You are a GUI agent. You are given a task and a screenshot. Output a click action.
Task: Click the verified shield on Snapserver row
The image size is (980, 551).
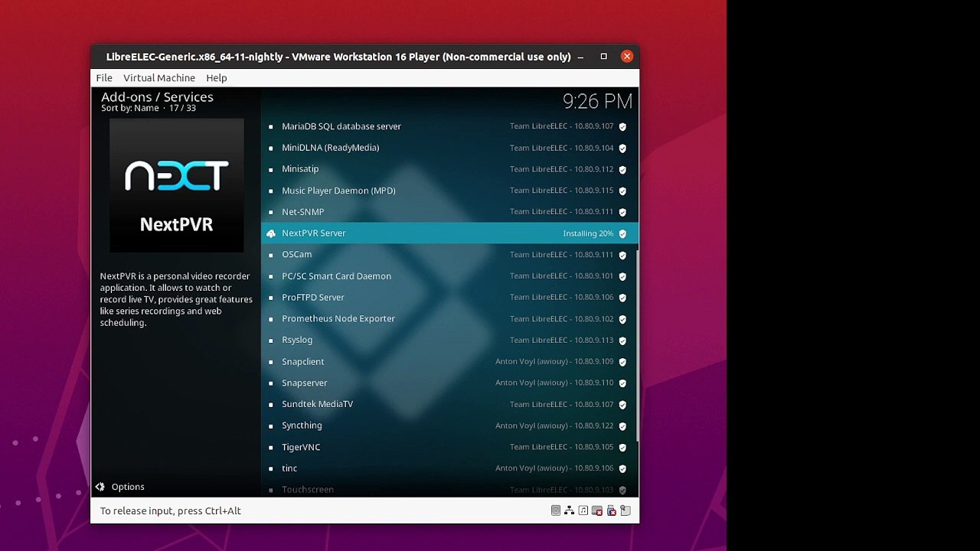622,383
